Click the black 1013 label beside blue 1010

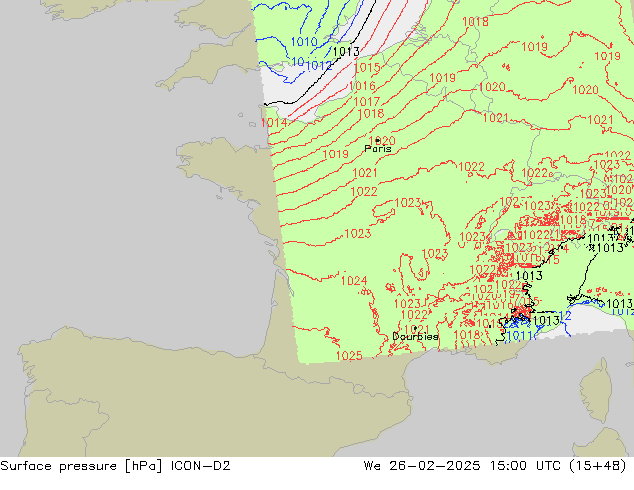[x=346, y=52]
